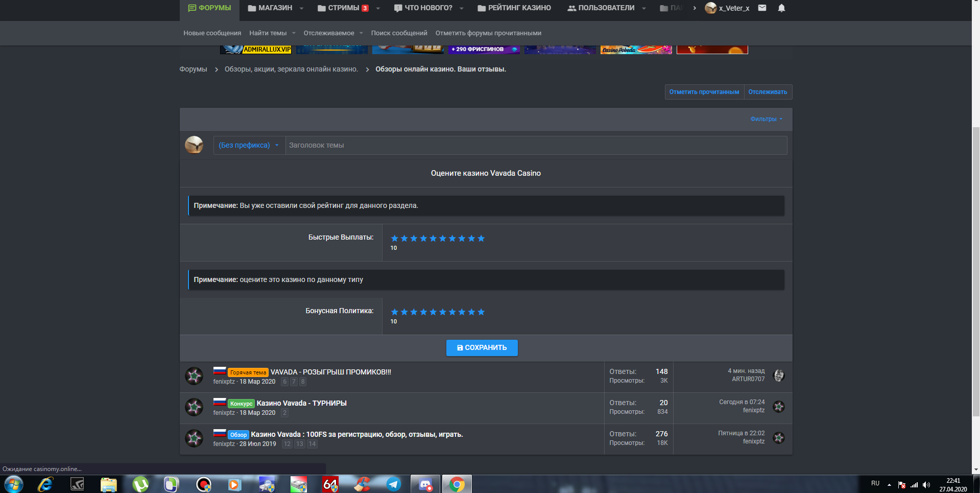Open Discord from the taskbar

click(x=425, y=484)
